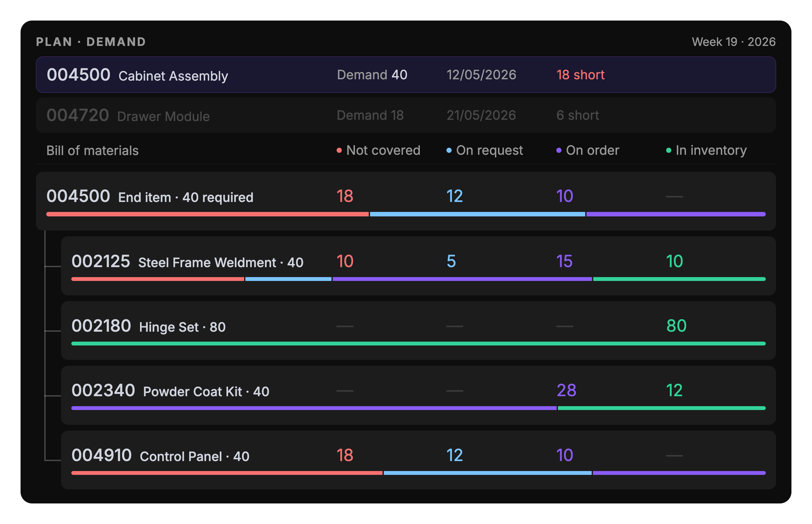812x524 pixels.
Task: Click the 'Demand 40' label
Action: (x=372, y=74)
